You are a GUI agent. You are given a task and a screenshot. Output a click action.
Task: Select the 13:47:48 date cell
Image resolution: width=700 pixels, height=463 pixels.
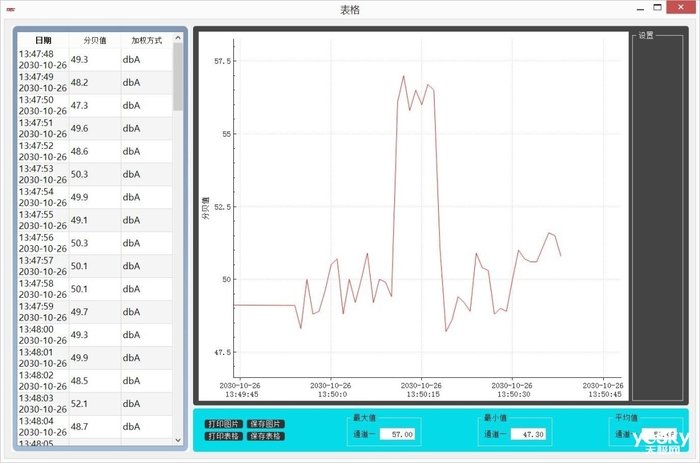[x=43, y=59]
